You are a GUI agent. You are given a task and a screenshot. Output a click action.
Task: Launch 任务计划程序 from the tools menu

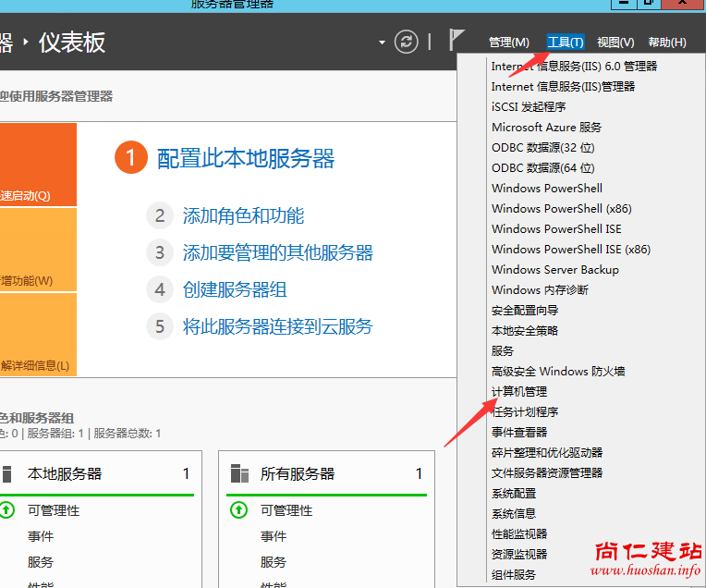coord(525,412)
